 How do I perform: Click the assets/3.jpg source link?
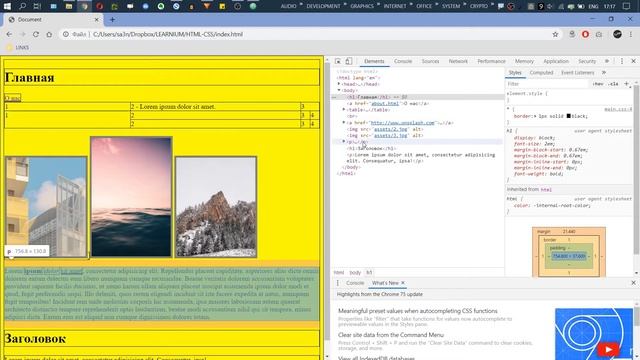click(x=391, y=135)
